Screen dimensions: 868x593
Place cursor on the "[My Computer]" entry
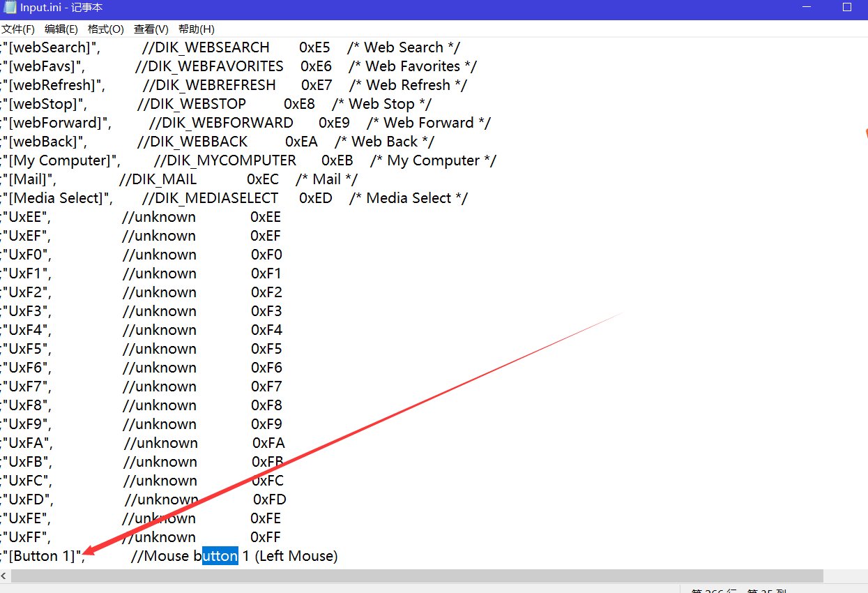61,160
